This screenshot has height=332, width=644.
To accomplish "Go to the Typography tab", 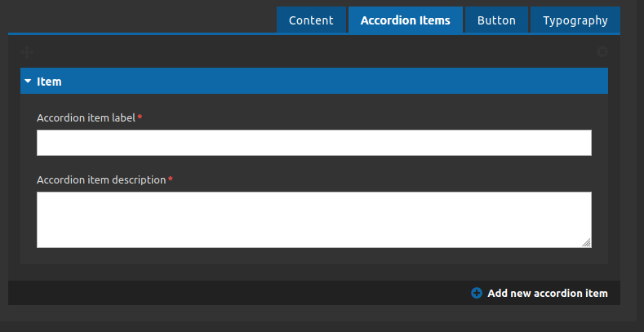I will pos(575,20).
